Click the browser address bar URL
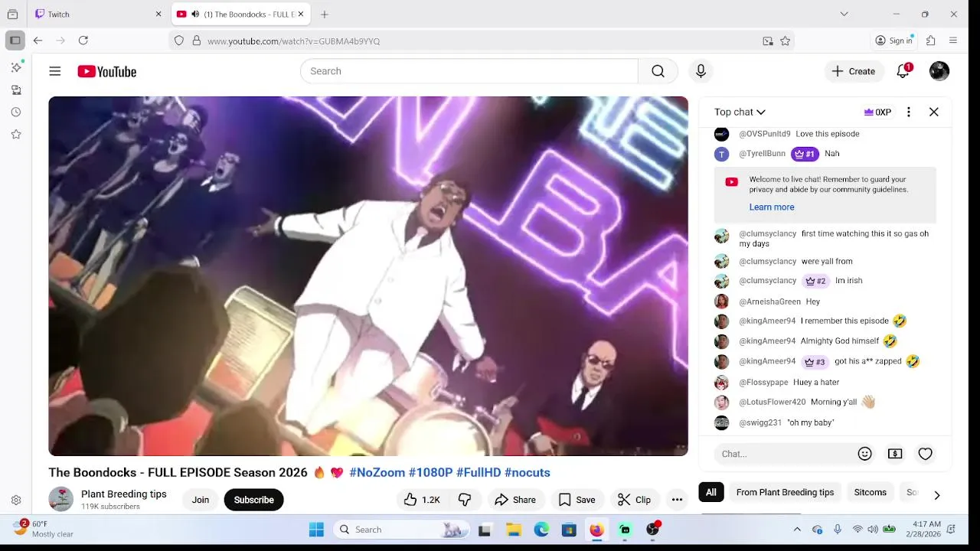980x551 pixels. [293, 41]
